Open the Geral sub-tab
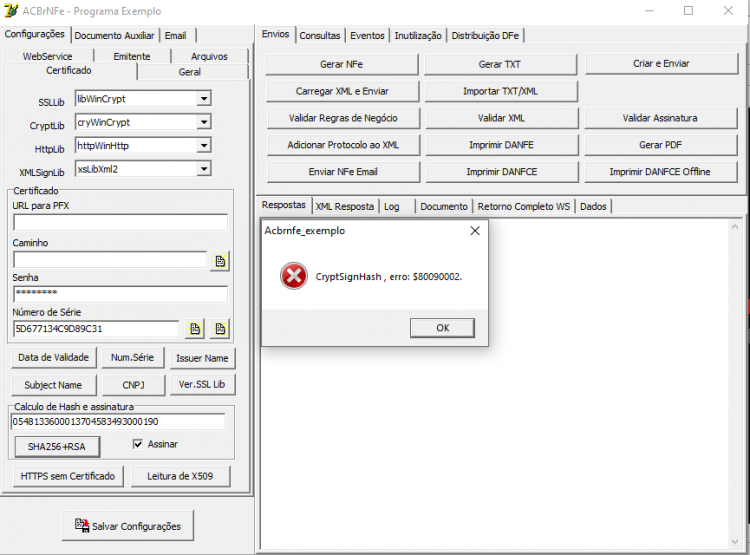 click(x=190, y=72)
